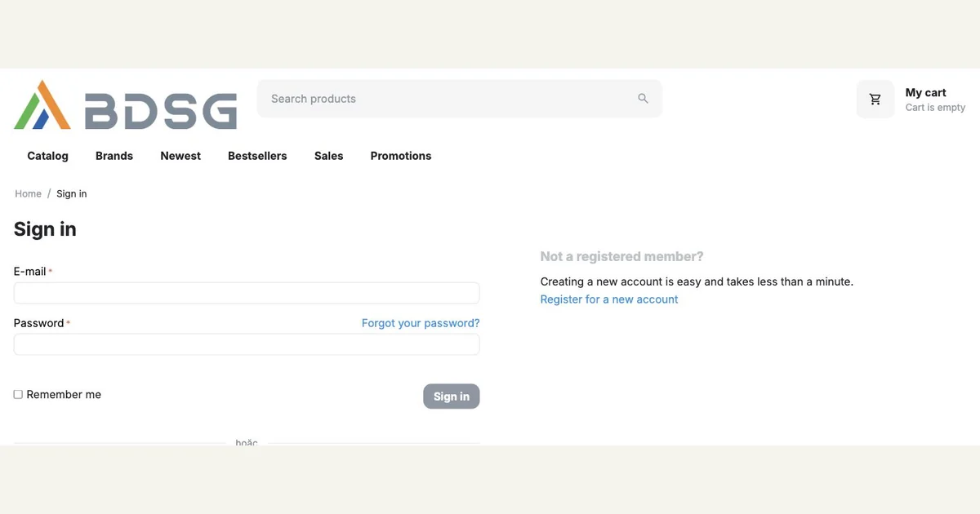Screen dimensions: 980x514
Task: Click the search magnifier icon
Action: coord(643,99)
